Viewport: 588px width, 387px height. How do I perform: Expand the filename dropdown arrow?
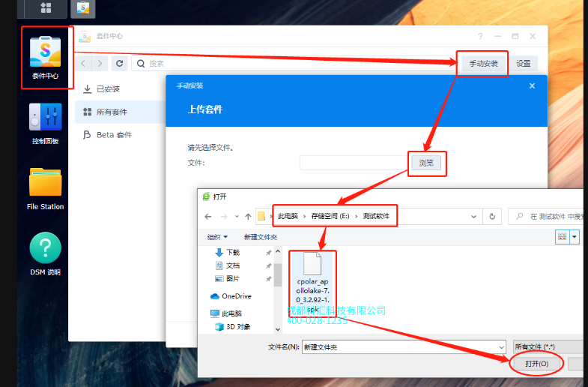point(501,347)
